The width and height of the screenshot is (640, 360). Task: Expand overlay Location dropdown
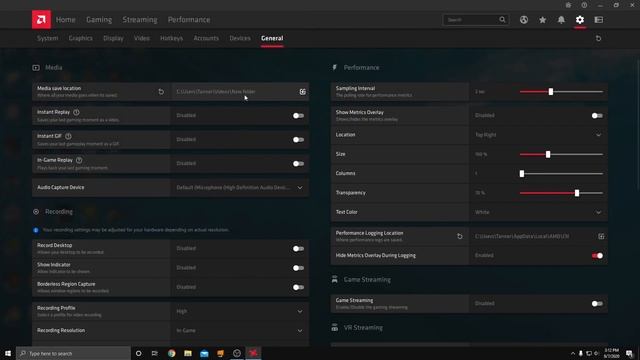(x=598, y=135)
